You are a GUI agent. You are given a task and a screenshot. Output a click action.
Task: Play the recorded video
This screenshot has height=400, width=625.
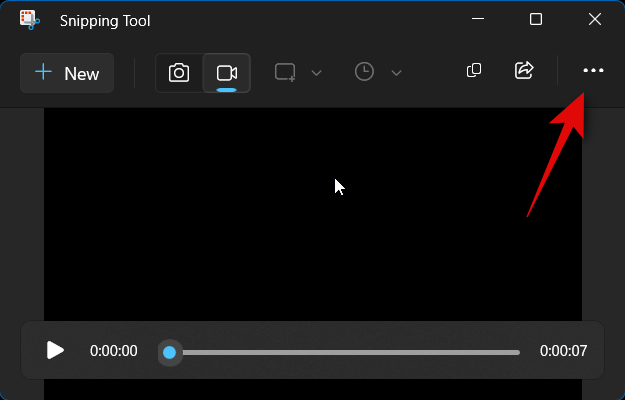coord(55,350)
